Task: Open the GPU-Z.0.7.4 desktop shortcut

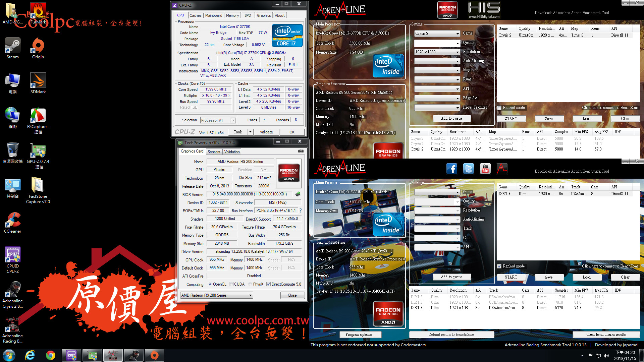Action: point(38,156)
